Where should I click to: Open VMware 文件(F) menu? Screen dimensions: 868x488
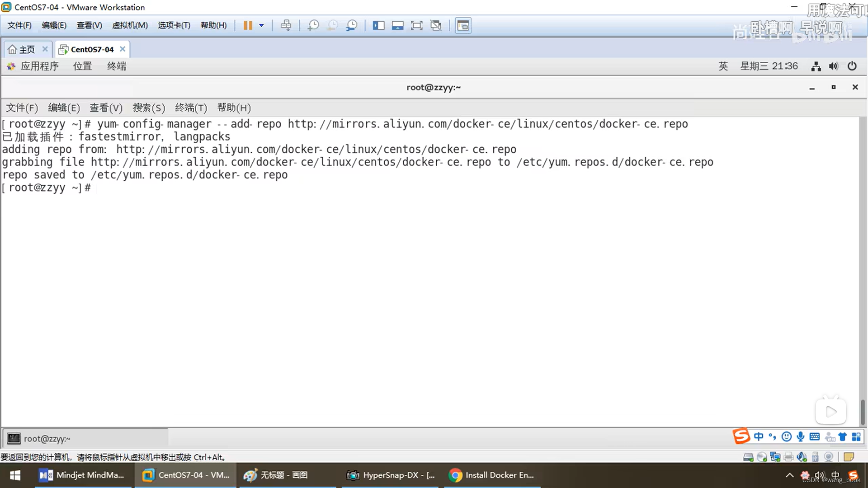click(x=19, y=25)
